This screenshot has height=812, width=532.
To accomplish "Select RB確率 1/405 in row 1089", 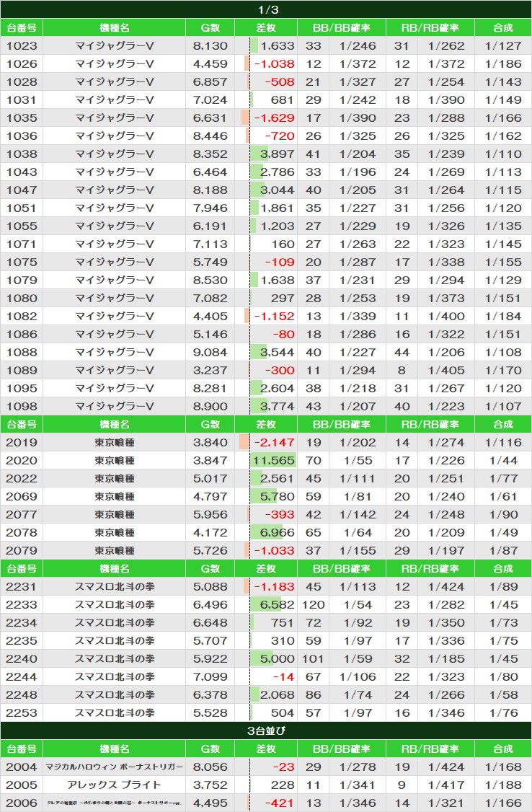I will point(446,371).
